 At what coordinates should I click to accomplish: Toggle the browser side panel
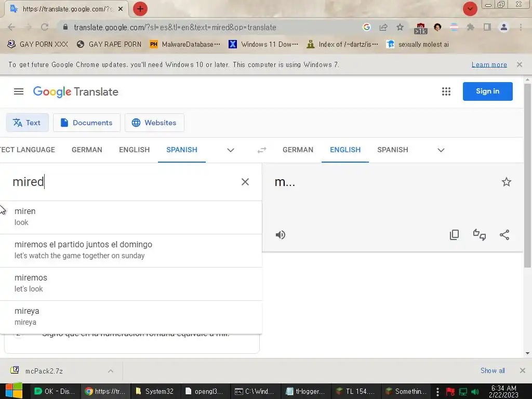pos(487,27)
